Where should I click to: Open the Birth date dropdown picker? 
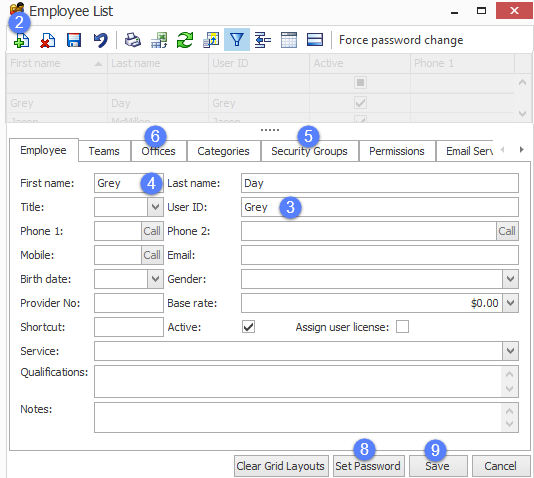(155, 279)
